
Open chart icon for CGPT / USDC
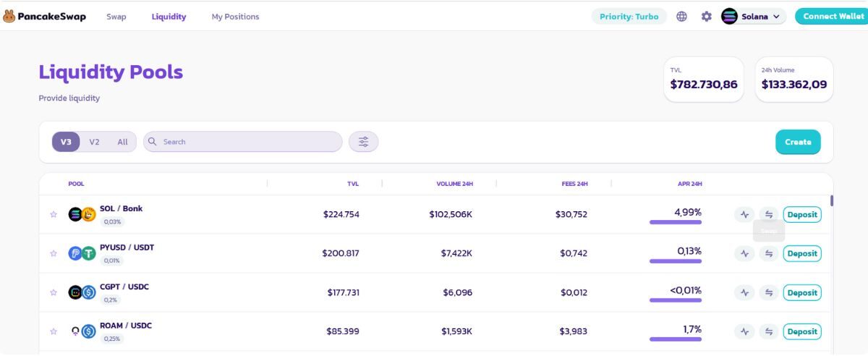[x=744, y=292]
